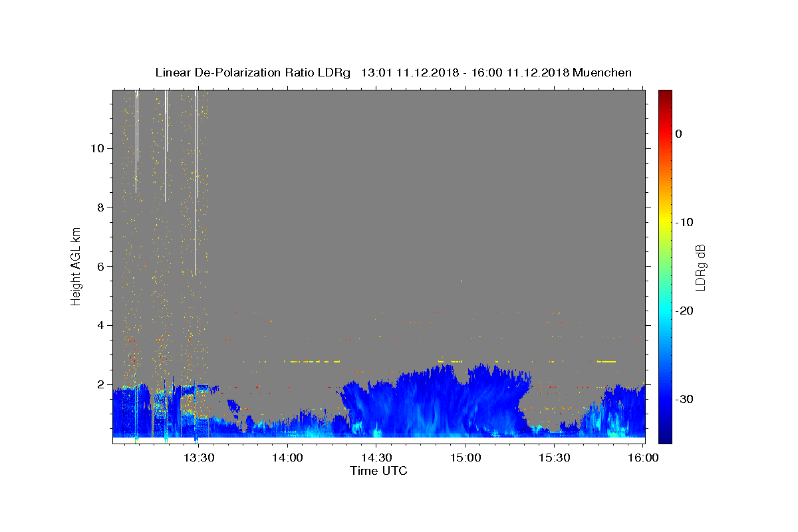Click the dark red top of the colorbar
The height and width of the screenshot is (532, 798).
point(665,95)
